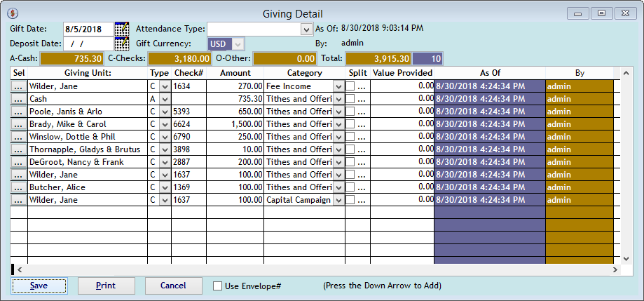This screenshot has height=301, width=644.
Task: Click the Save button
Action: point(39,286)
